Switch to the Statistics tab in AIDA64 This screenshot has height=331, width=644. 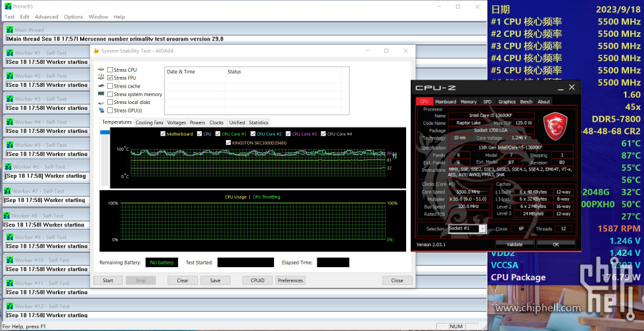click(x=258, y=122)
